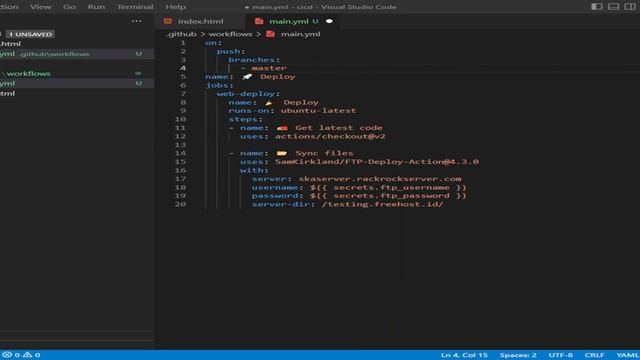
Task: Click the unsaved dot on main.yml tab
Action: tap(329, 21)
